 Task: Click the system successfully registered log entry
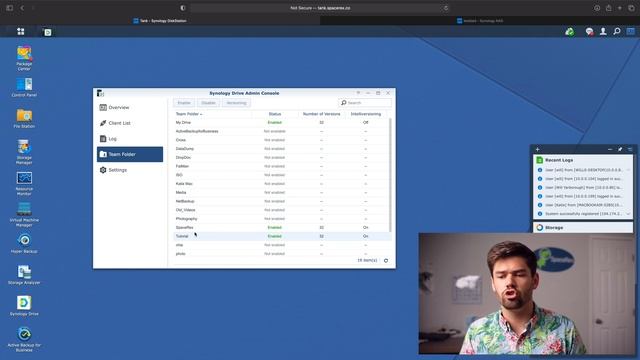click(583, 214)
